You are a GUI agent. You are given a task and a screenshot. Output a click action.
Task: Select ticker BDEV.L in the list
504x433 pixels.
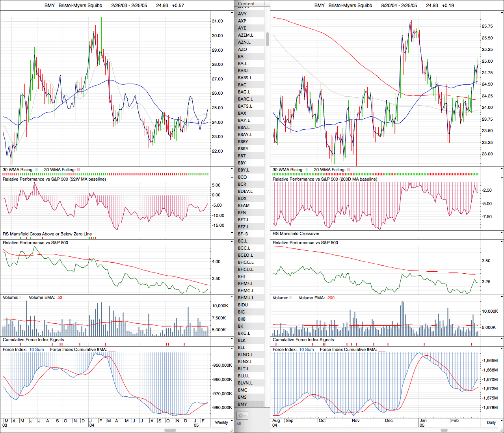pos(249,191)
